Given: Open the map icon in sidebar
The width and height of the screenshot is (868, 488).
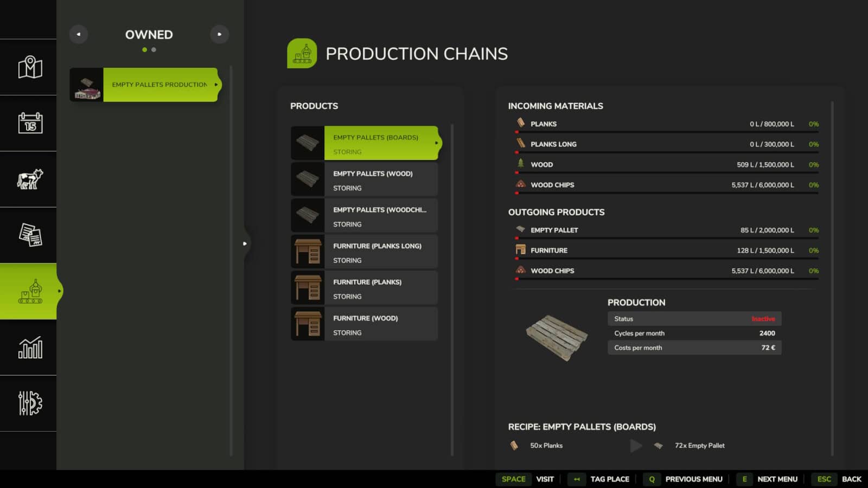Looking at the screenshot, I should (30, 67).
